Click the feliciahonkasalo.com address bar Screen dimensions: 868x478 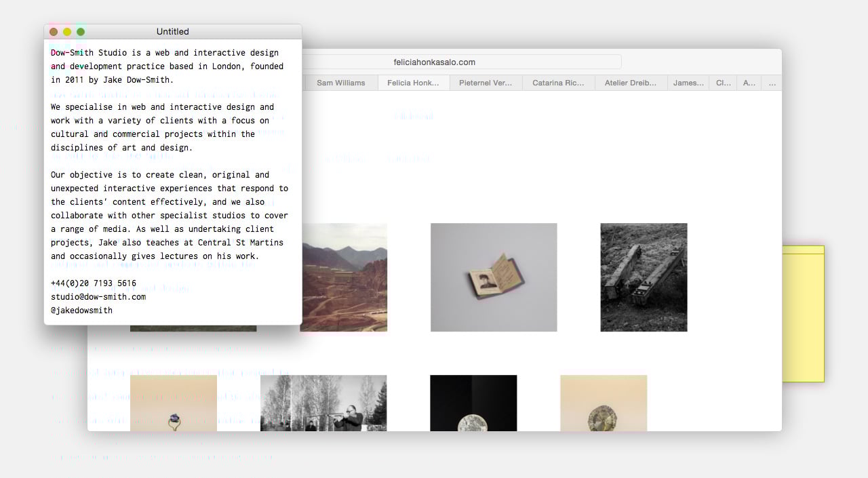point(434,61)
